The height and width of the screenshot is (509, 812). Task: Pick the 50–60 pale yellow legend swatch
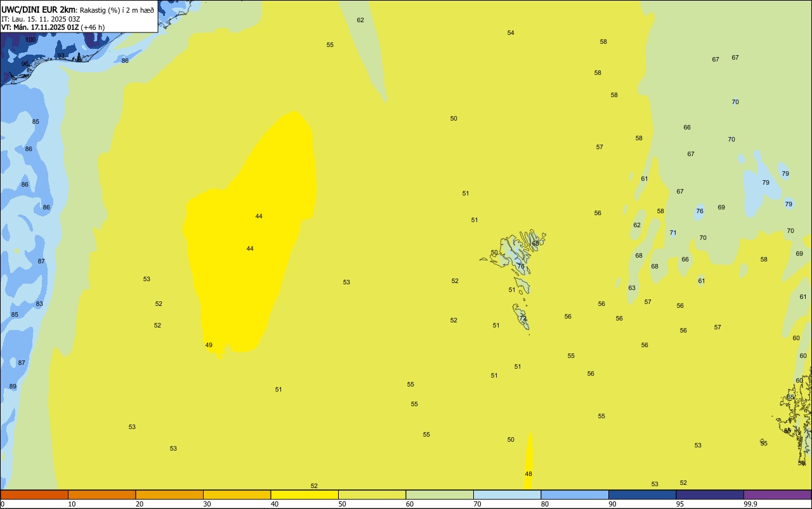click(x=372, y=494)
